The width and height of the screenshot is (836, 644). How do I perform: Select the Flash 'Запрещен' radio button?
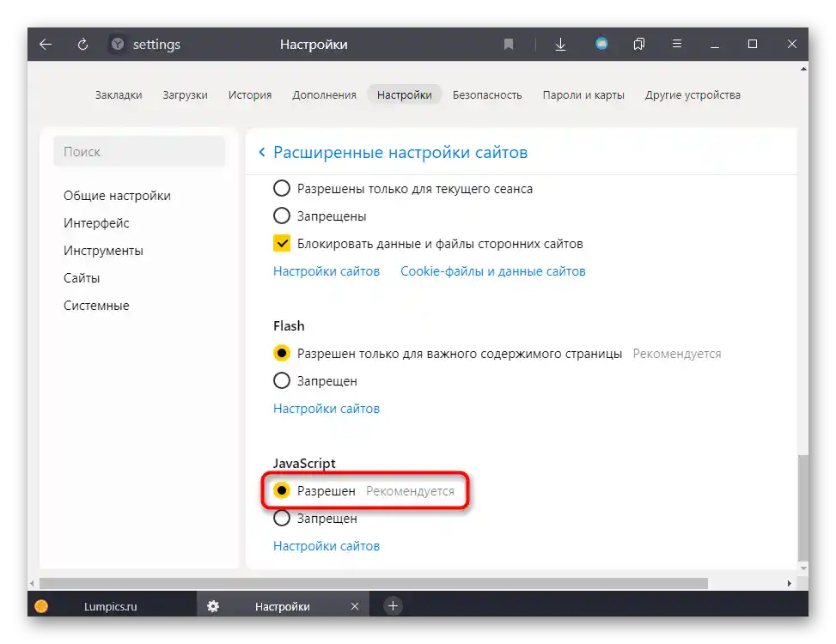coord(282,381)
